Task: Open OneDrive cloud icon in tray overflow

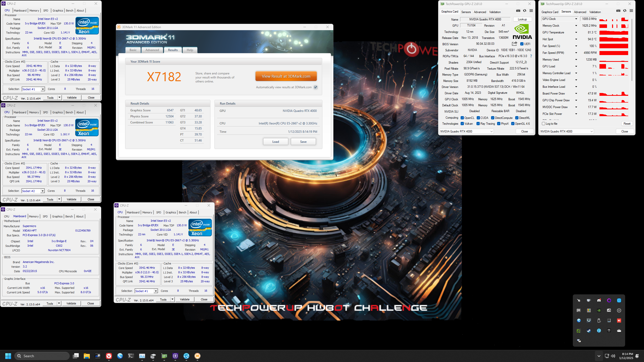Action: coord(619,331)
